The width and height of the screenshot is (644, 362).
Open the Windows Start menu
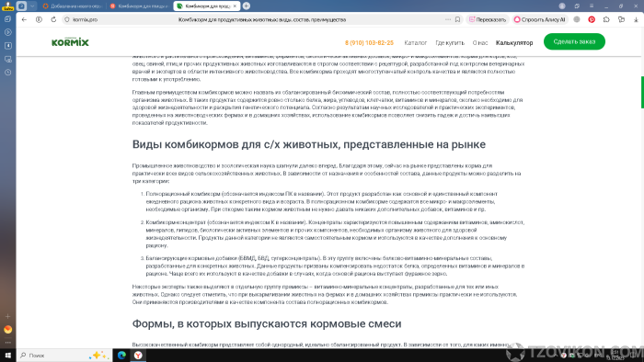tap(7, 355)
